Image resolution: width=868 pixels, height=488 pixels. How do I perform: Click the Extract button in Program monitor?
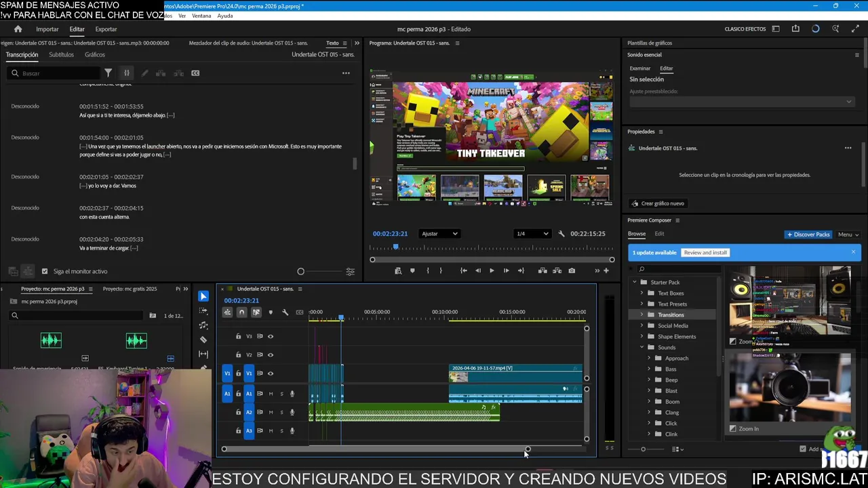557,270
